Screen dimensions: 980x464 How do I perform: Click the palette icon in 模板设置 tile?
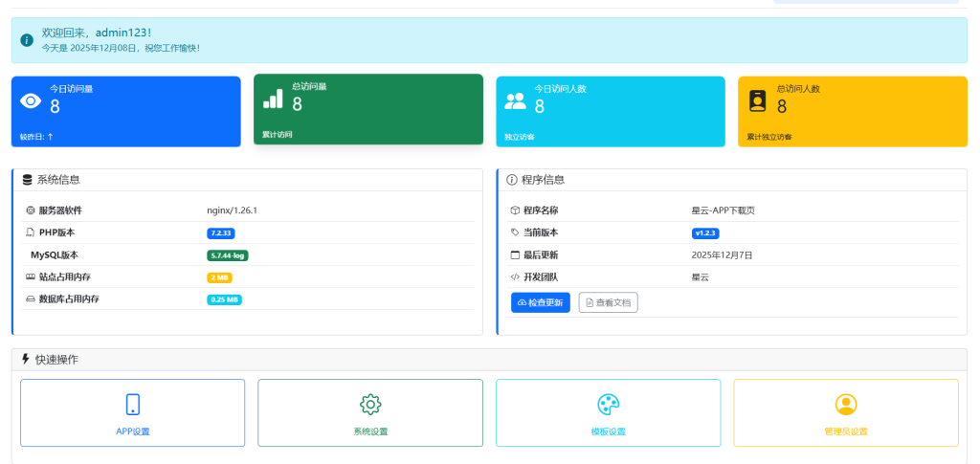pyautogui.click(x=609, y=404)
